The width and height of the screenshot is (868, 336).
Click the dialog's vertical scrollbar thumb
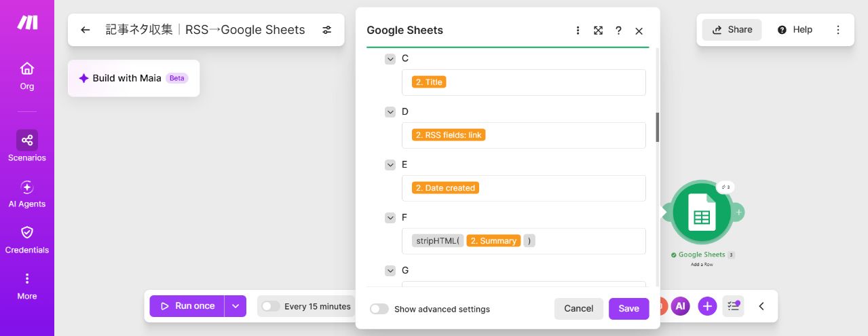point(657,127)
